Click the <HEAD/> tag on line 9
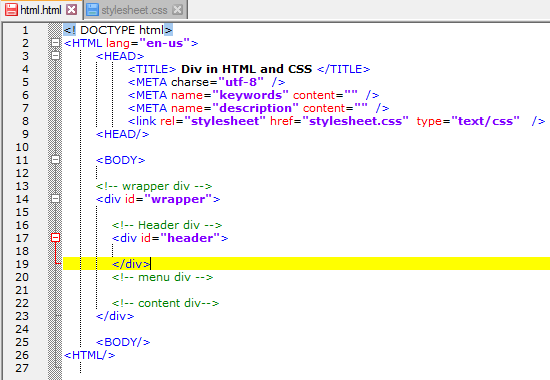The width and height of the screenshot is (550, 380). click(122, 134)
